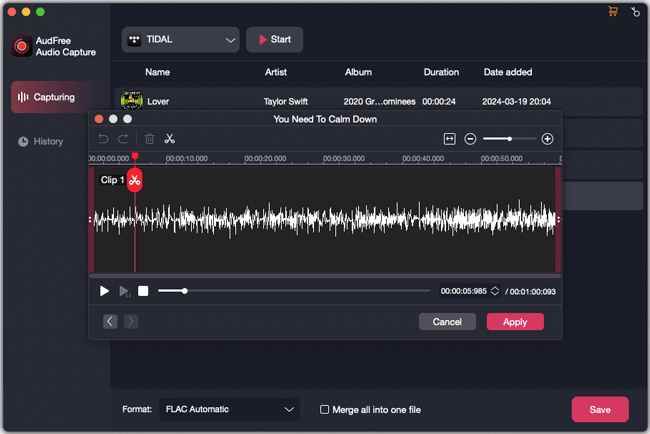Zoom in the waveform with plus icon

[547, 139]
